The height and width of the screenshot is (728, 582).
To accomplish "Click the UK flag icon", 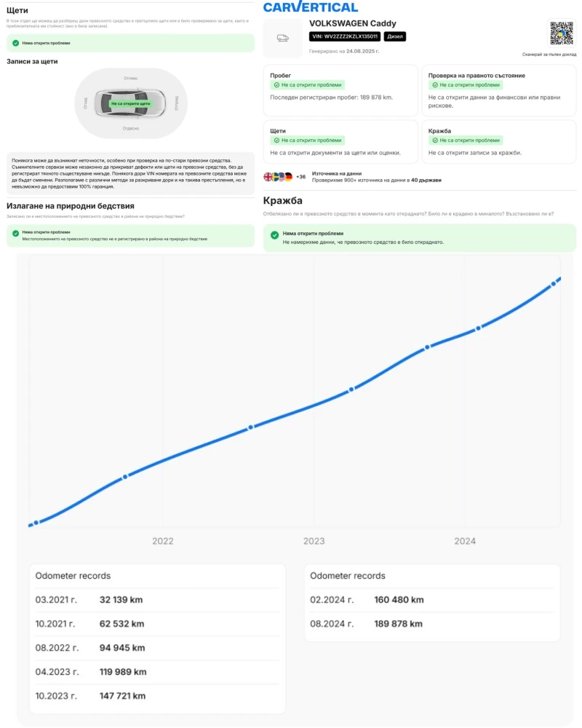I will [x=268, y=177].
